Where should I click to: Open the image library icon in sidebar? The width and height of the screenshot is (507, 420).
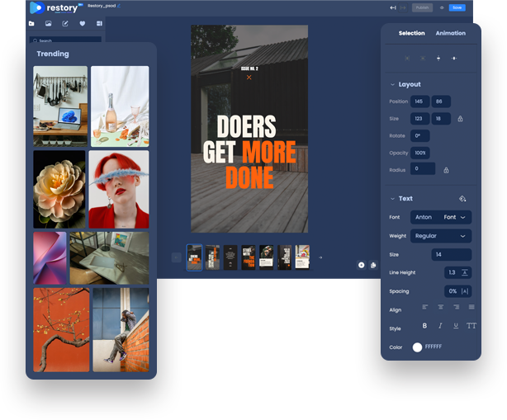coord(48,24)
